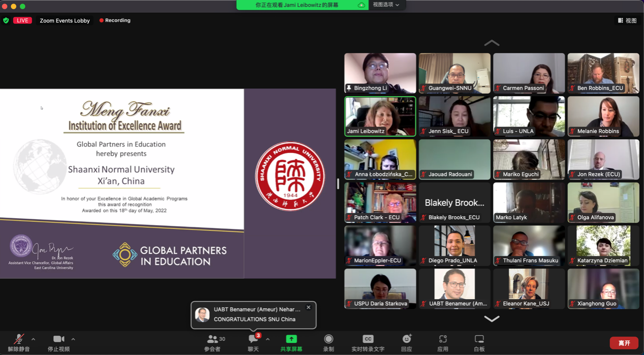Click the green encryption shield icon
This screenshot has width=644, height=355.
pyautogui.click(x=6, y=20)
